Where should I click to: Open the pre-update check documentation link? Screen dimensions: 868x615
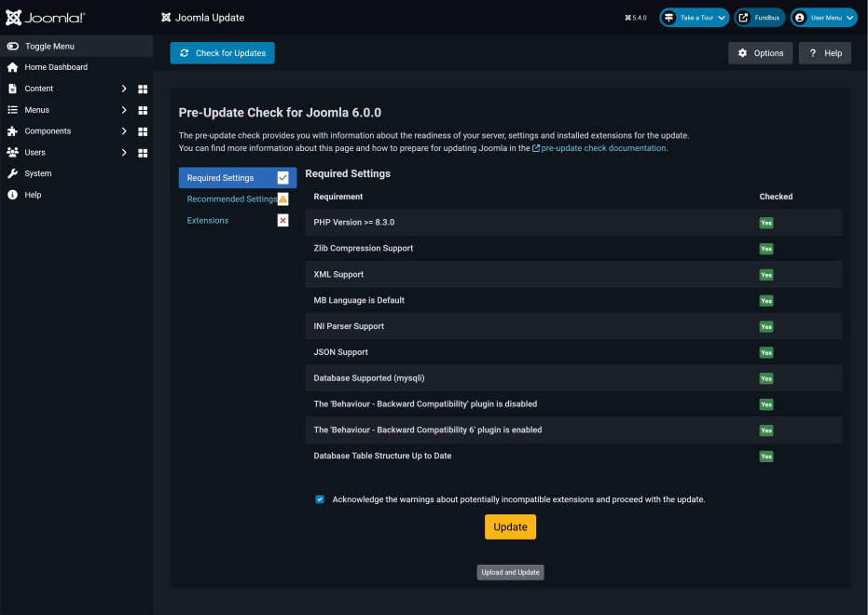(603, 148)
